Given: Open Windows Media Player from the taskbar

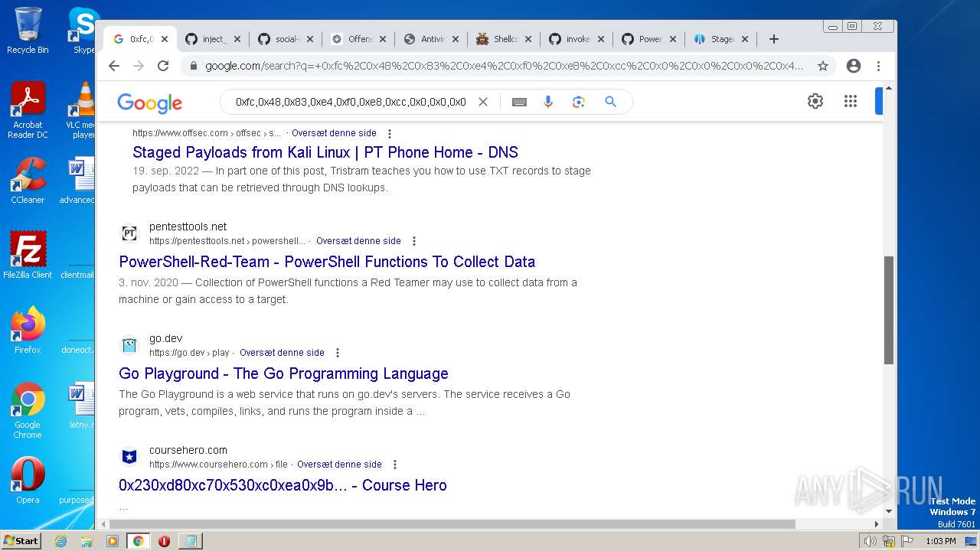Looking at the screenshot, I should [113, 541].
